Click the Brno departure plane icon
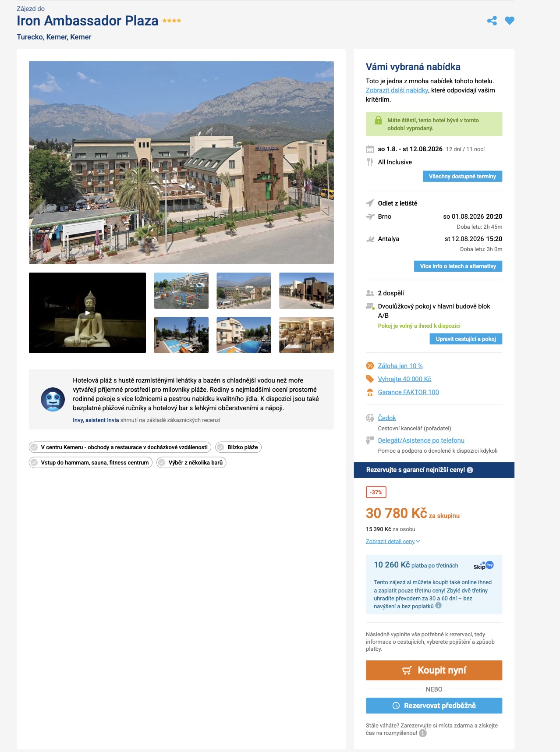This screenshot has height=752, width=560. pos(370,216)
